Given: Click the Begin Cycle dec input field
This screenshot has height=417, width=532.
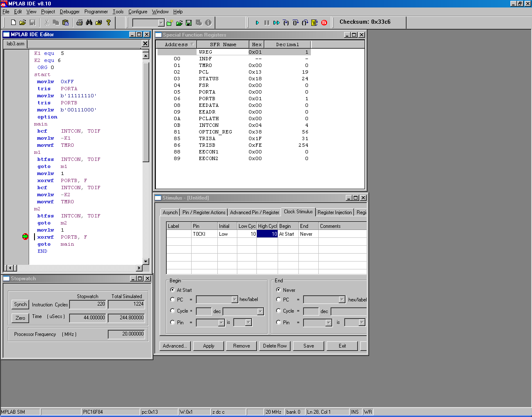Looking at the screenshot, I should click(x=204, y=311).
